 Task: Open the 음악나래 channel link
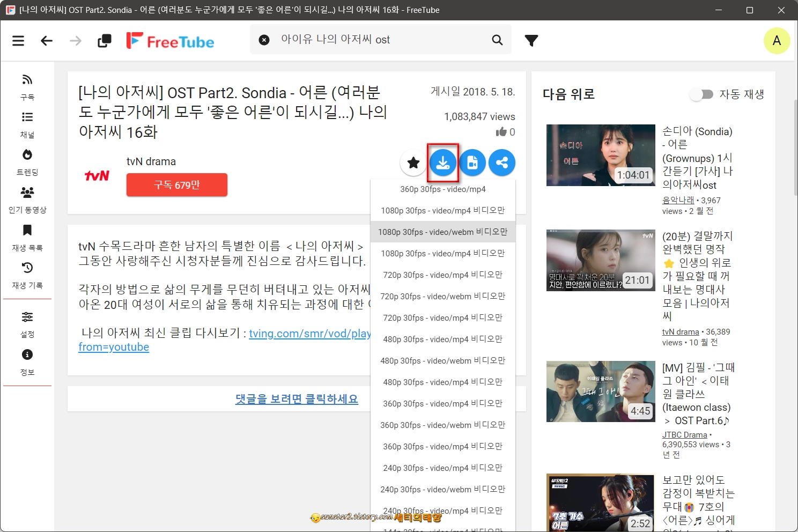678,200
